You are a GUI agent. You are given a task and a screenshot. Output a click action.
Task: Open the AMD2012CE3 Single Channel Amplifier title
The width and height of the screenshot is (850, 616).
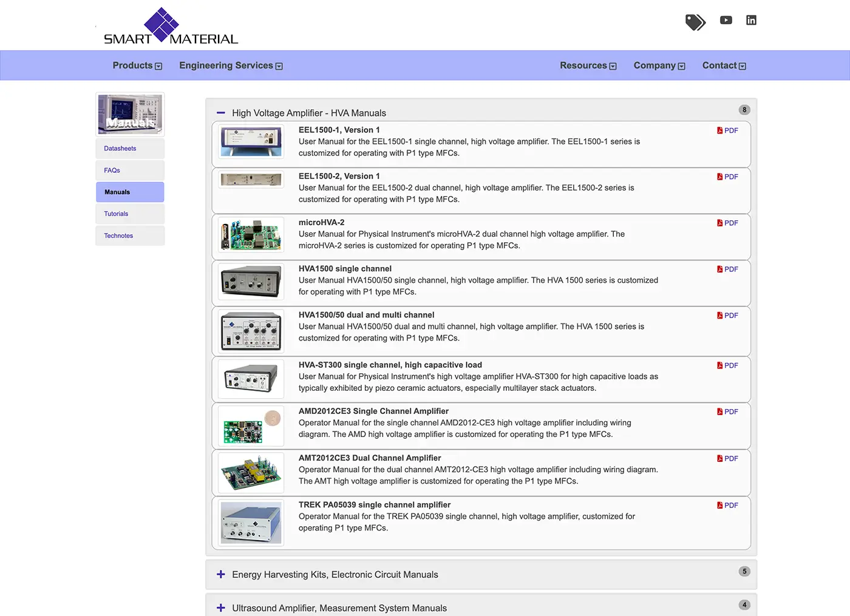pyautogui.click(x=373, y=411)
